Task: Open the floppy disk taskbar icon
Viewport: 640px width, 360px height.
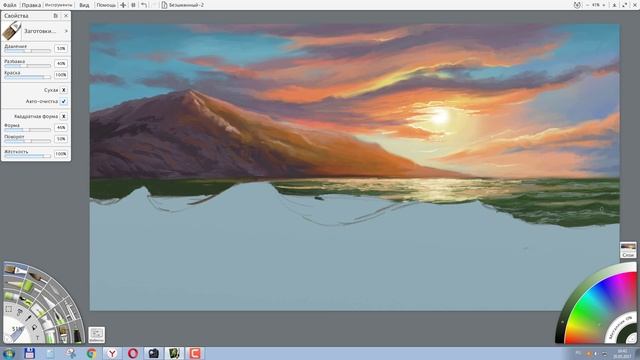Action: coord(29,353)
